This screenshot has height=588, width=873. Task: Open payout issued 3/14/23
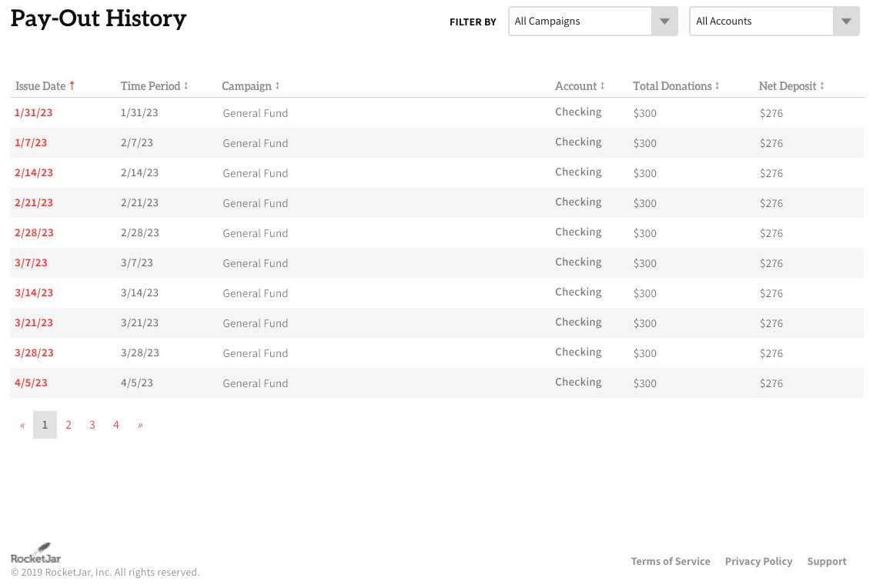click(x=34, y=293)
